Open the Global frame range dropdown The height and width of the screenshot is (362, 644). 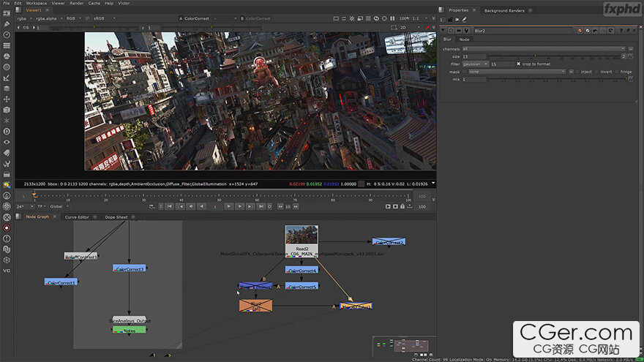[59, 206]
